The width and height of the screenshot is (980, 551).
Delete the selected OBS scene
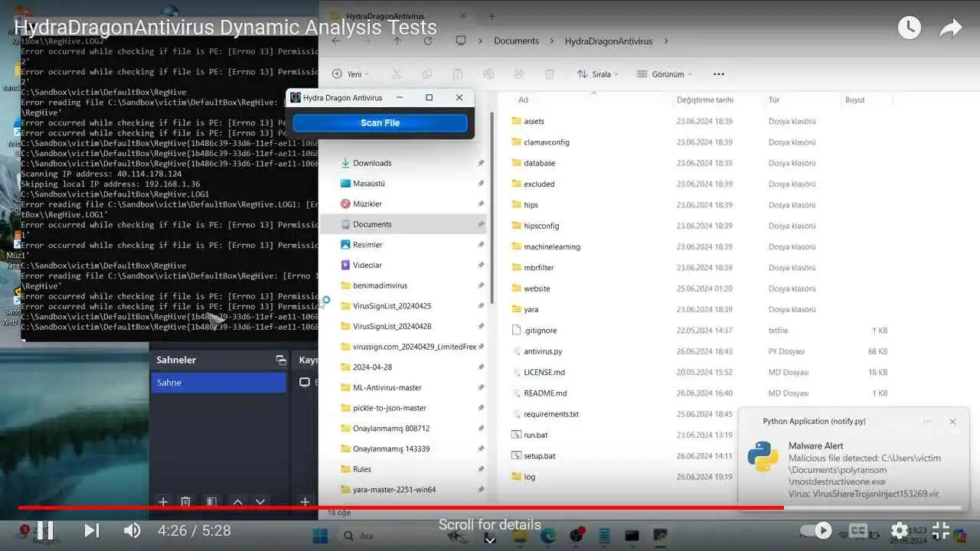185,502
